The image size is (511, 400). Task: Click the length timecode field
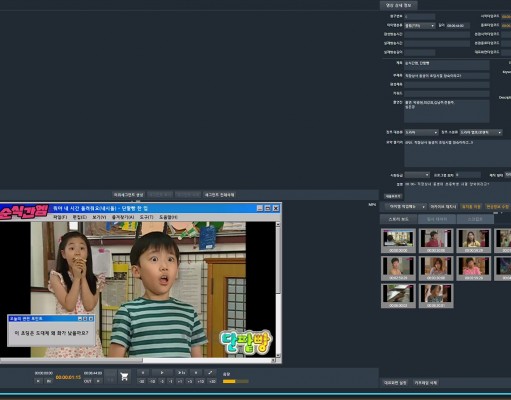tap(458, 26)
